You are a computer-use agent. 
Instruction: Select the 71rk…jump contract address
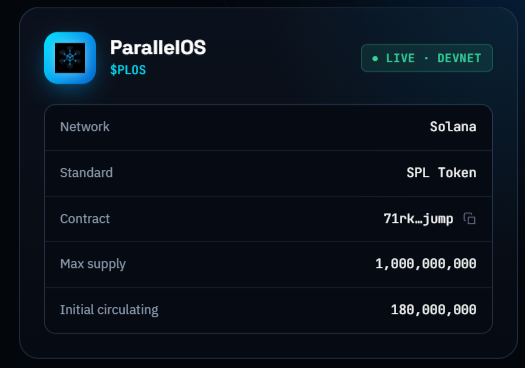pos(419,218)
